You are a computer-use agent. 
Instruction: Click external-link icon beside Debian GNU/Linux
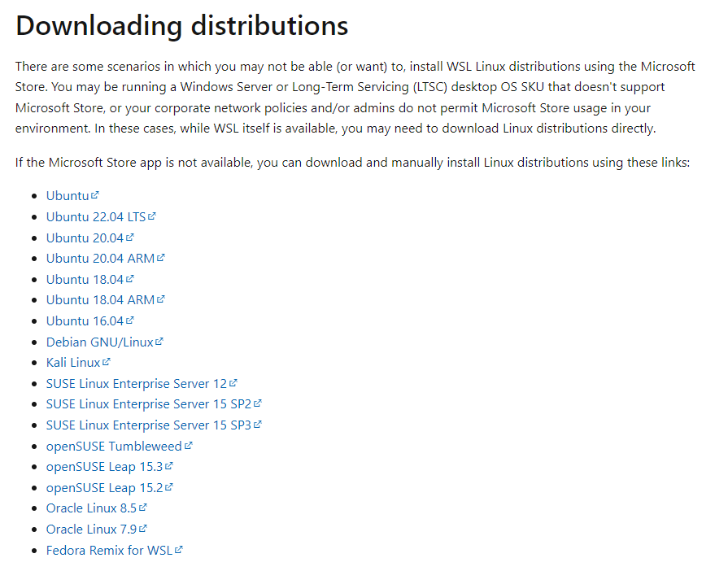click(159, 341)
